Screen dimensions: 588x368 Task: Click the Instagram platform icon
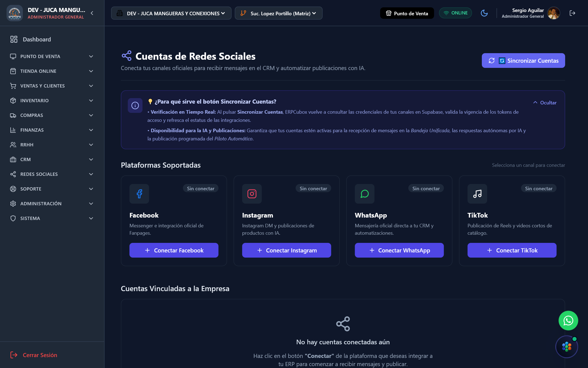(252, 194)
